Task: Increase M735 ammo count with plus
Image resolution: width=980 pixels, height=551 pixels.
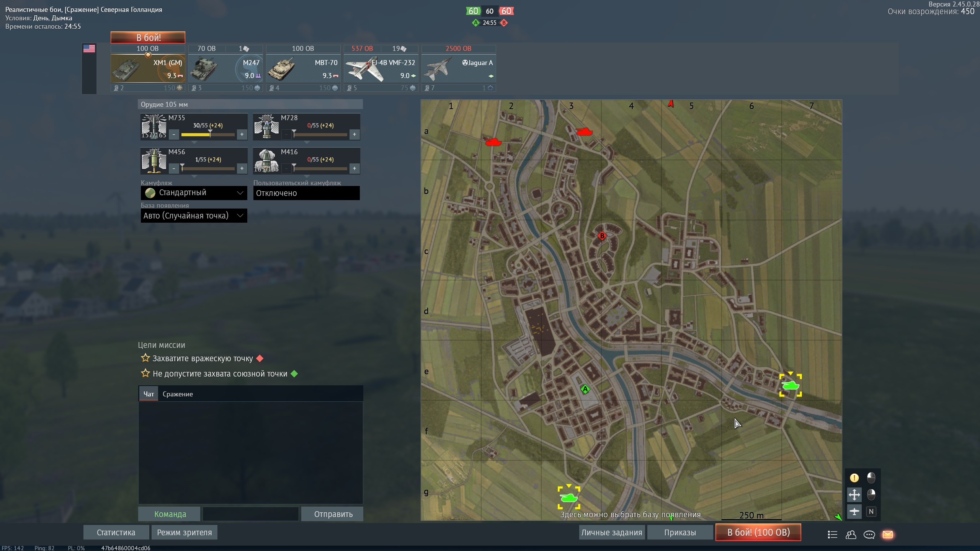Action: 242,135
